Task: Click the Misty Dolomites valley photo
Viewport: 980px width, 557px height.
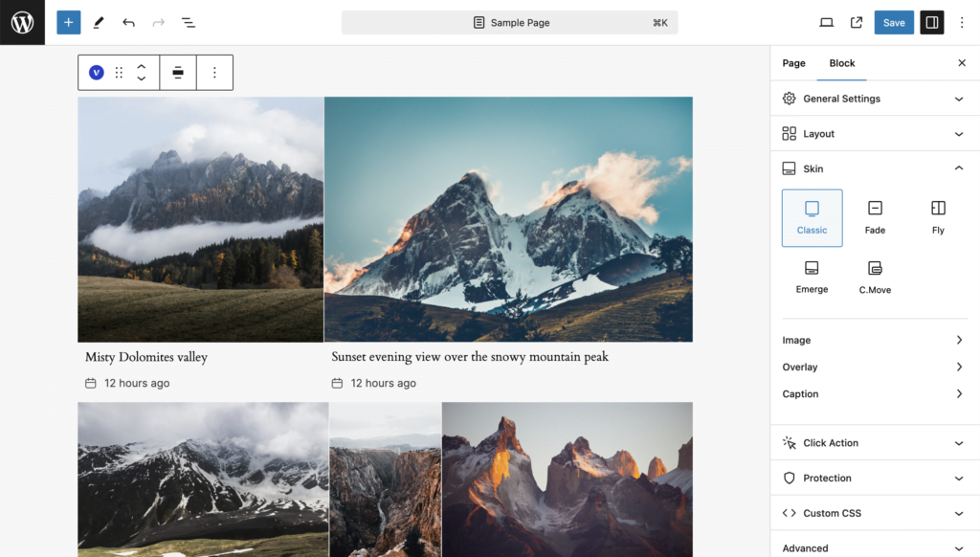Action: pos(201,219)
